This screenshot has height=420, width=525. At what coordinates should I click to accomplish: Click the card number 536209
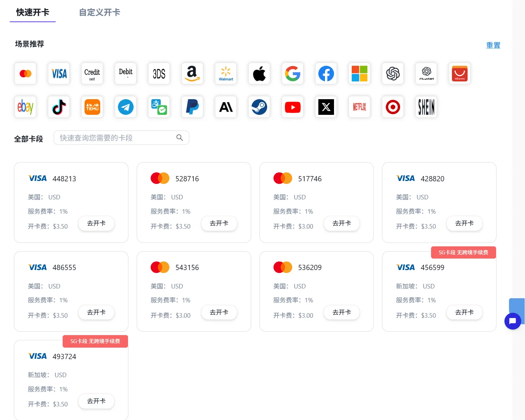point(310,268)
